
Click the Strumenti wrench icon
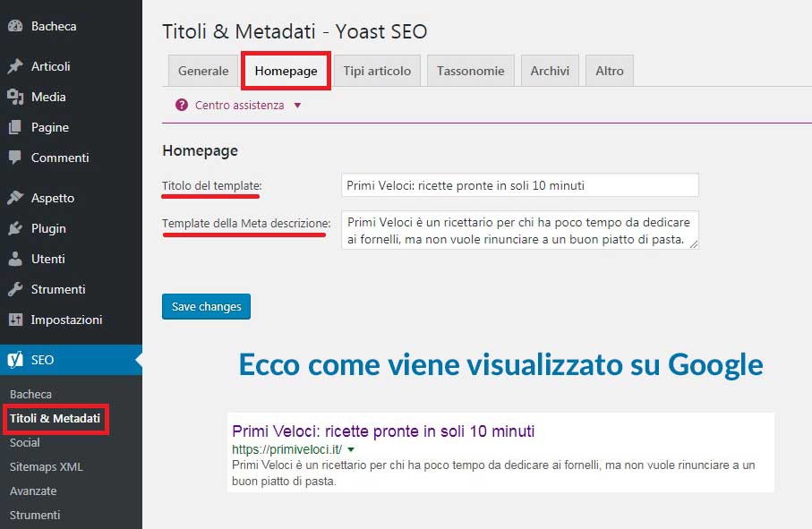[x=15, y=289]
